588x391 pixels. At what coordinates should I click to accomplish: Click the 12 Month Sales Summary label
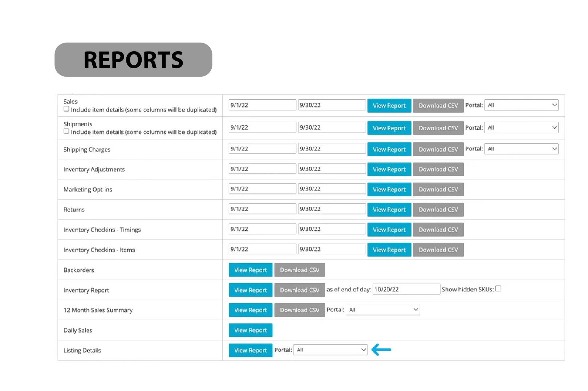click(98, 310)
